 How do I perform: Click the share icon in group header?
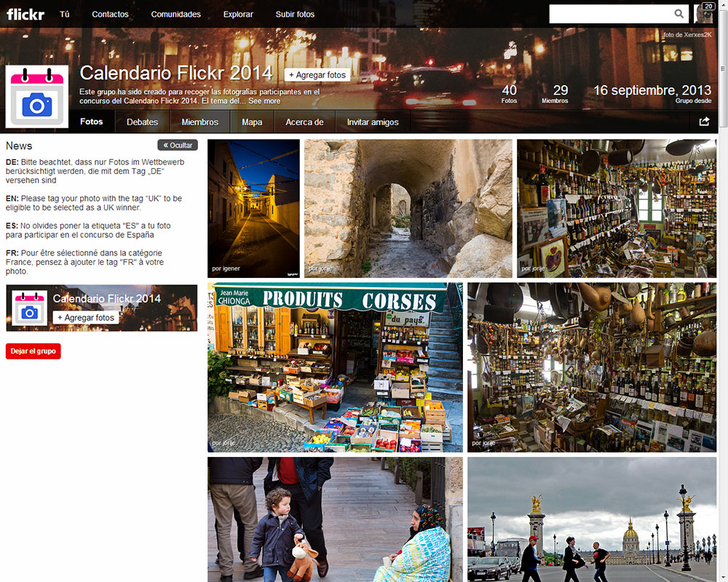click(x=704, y=121)
